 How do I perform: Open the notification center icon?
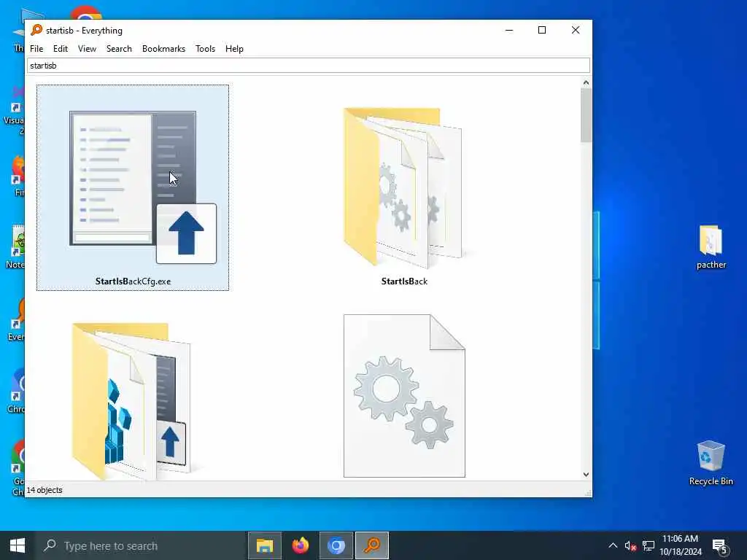pos(720,546)
